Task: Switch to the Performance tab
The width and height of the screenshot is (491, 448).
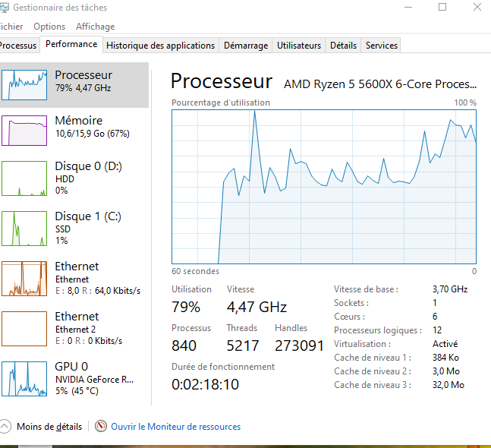Action: [71, 44]
